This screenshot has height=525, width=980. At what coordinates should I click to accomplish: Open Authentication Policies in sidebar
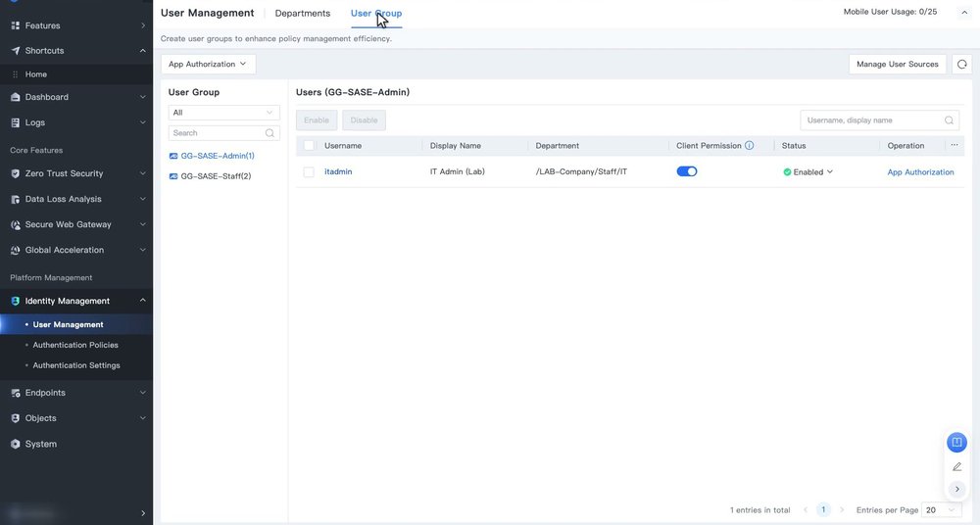(x=75, y=345)
